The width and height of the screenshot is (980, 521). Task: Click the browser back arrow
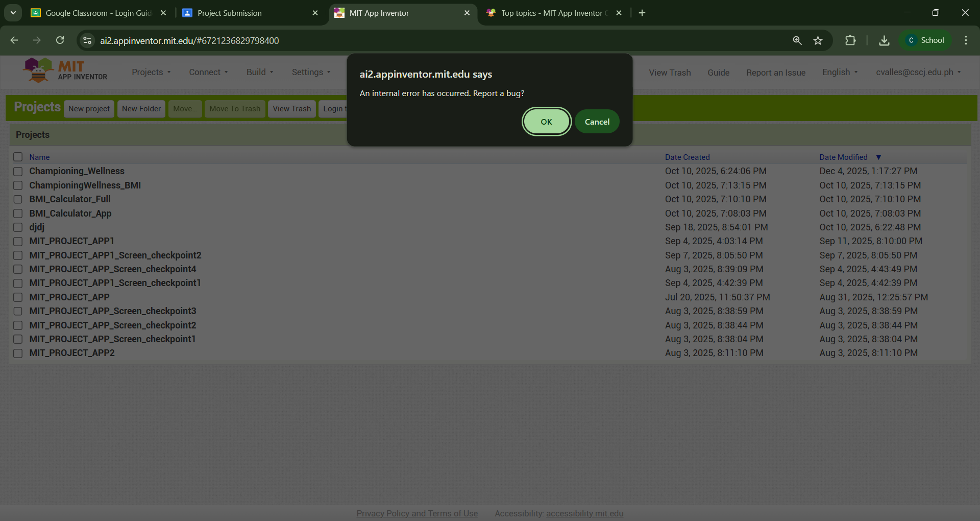click(14, 40)
